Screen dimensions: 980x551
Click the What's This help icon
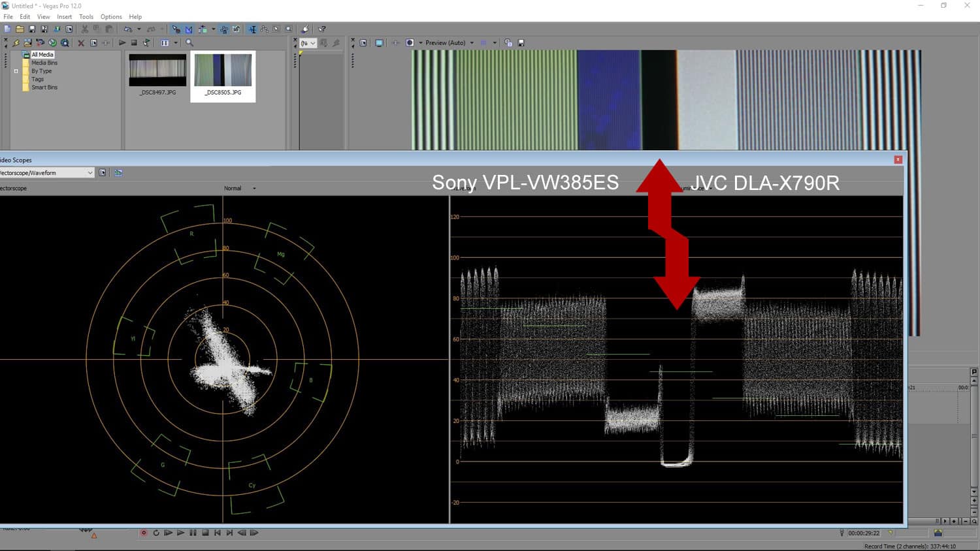tap(322, 29)
